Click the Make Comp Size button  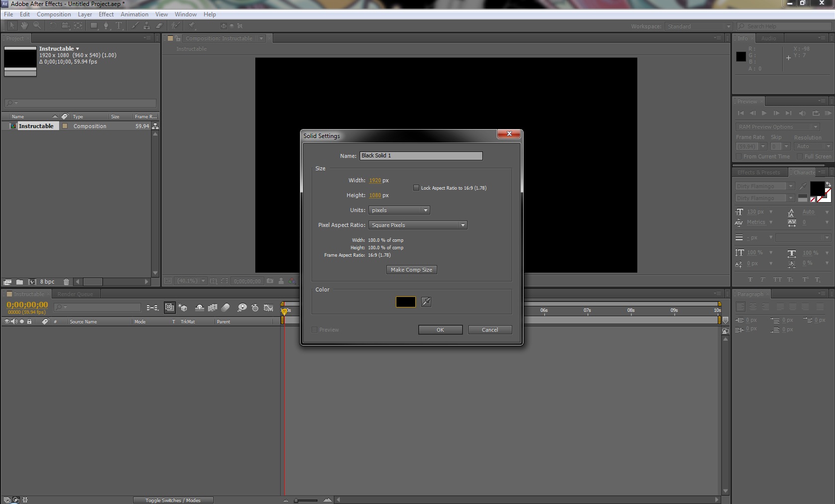point(411,270)
